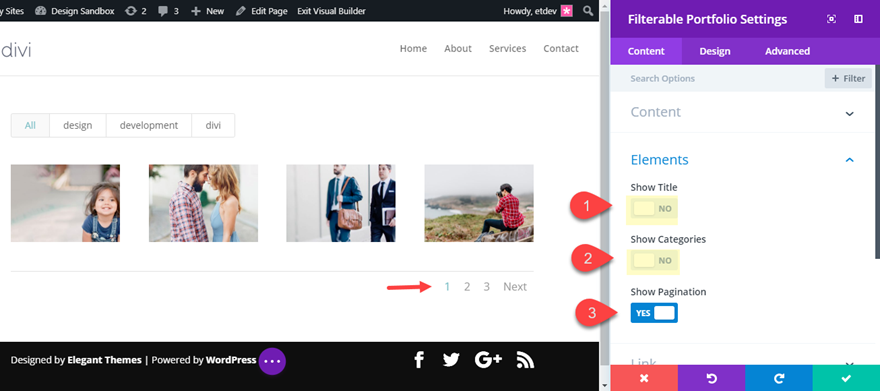Click the Content section heading
880x391 pixels.
[656, 112]
